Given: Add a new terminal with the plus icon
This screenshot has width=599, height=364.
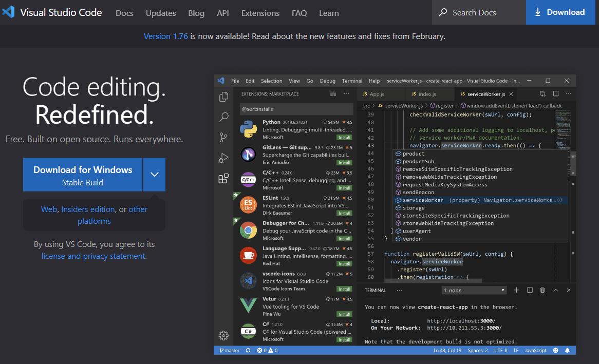Looking at the screenshot, I should pos(516,290).
